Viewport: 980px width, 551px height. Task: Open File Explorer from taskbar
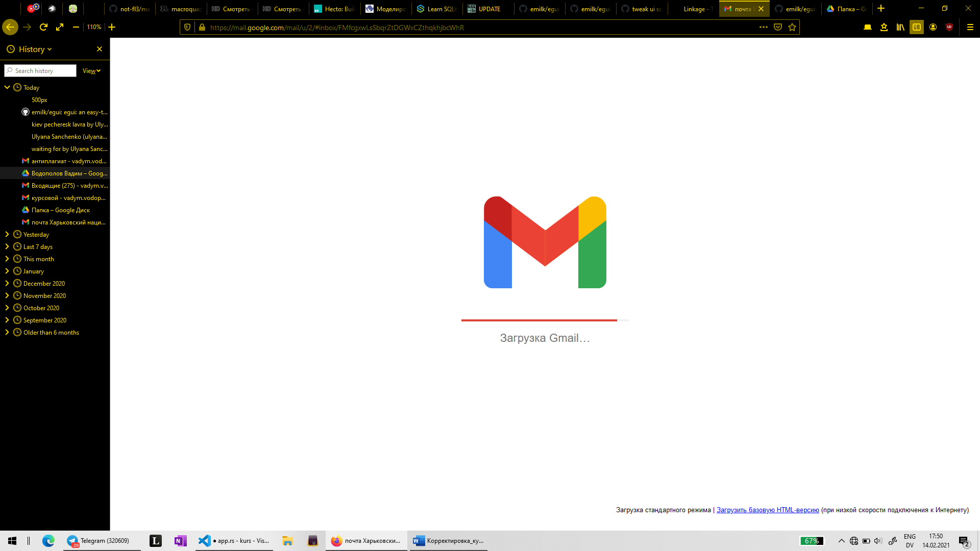[x=287, y=541]
